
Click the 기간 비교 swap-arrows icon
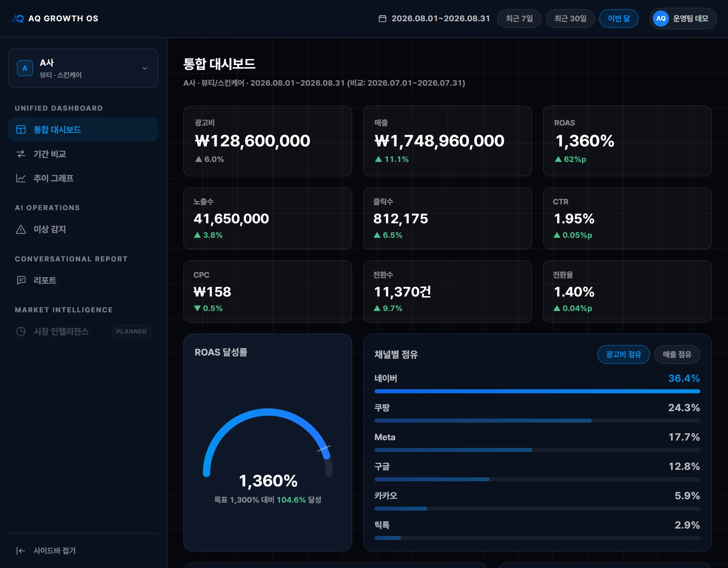pyautogui.click(x=21, y=154)
